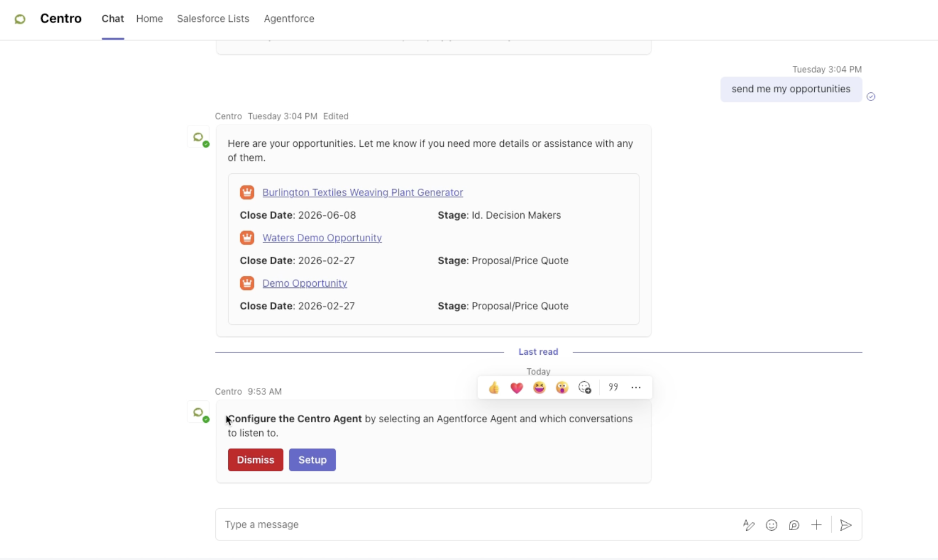Click the Setup button
Image resolution: width=938 pixels, height=560 pixels.
(x=312, y=460)
